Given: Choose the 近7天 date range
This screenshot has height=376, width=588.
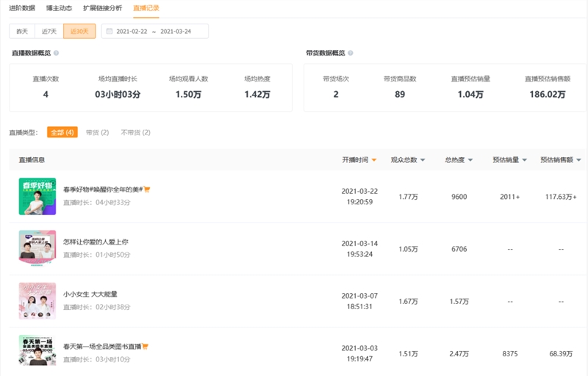Looking at the screenshot, I should point(49,31).
